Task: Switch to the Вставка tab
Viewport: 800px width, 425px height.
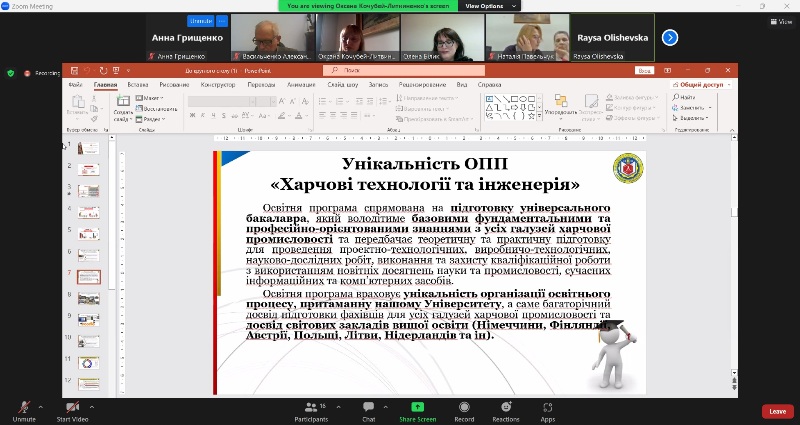Action: pyautogui.click(x=138, y=85)
